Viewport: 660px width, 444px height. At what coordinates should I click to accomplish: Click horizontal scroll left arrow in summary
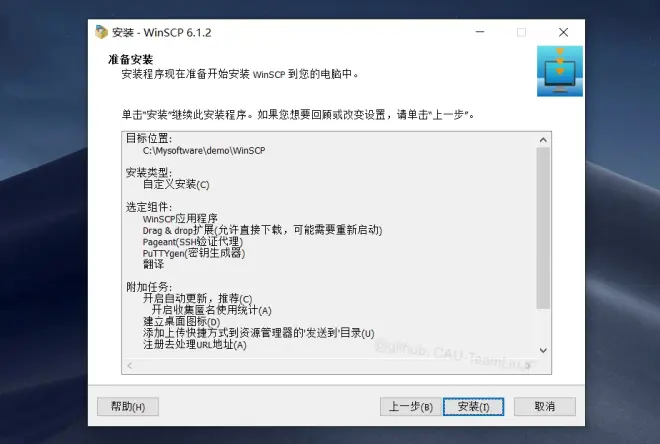pyautogui.click(x=130, y=365)
